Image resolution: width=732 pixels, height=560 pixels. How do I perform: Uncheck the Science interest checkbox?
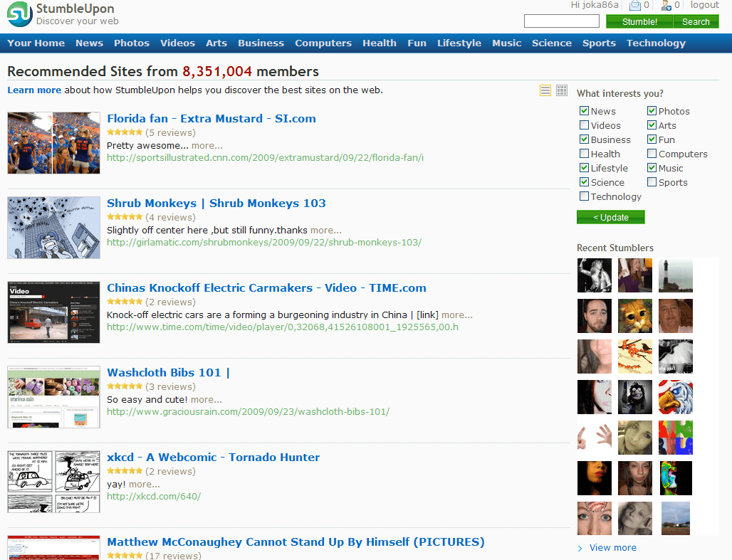584,182
